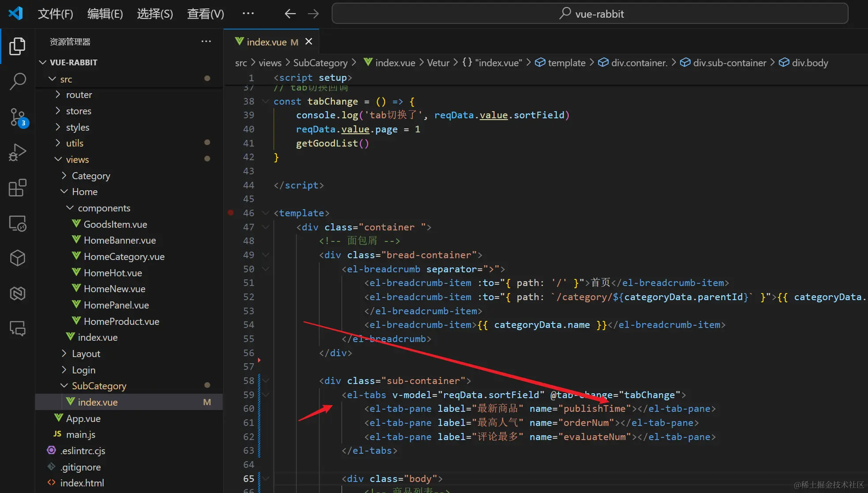Click the Go Back navigation arrow
Viewport: 868px width, 493px height.
[x=290, y=14]
